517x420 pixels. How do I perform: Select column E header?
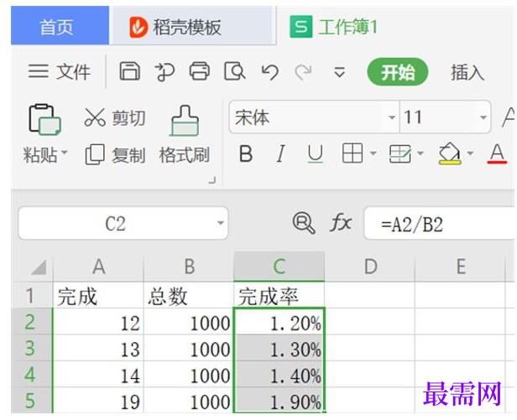pyautogui.click(x=460, y=266)
